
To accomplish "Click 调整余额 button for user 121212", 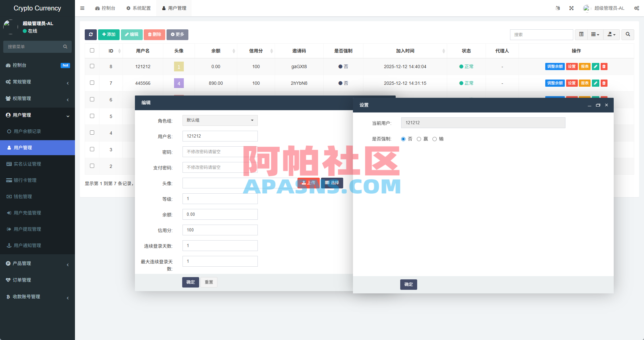I will (x=555, y=67).
